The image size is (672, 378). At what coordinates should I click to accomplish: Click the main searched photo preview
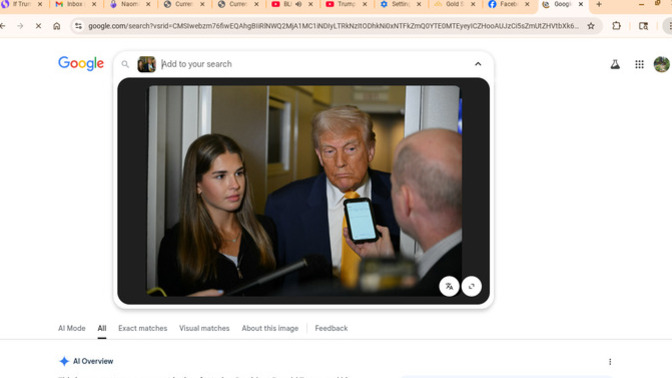(304, 191)
